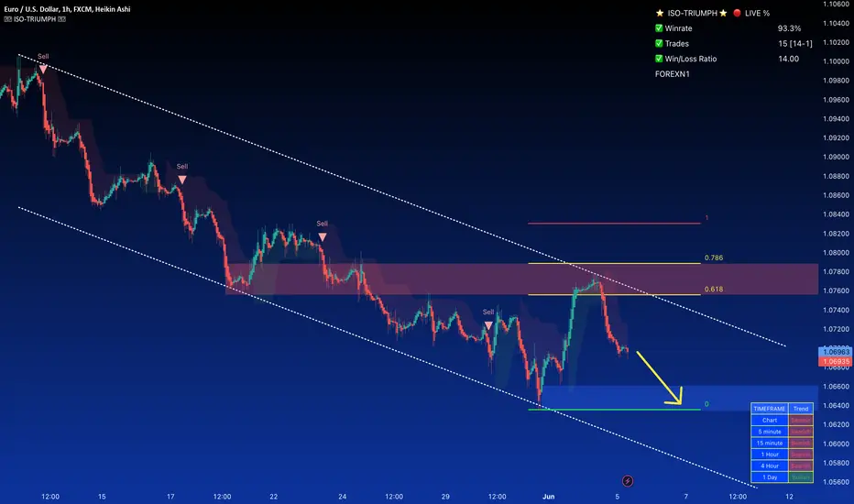Click the 0.786 Fibonacci level label

pyautogui.click(x=714, y=257)
